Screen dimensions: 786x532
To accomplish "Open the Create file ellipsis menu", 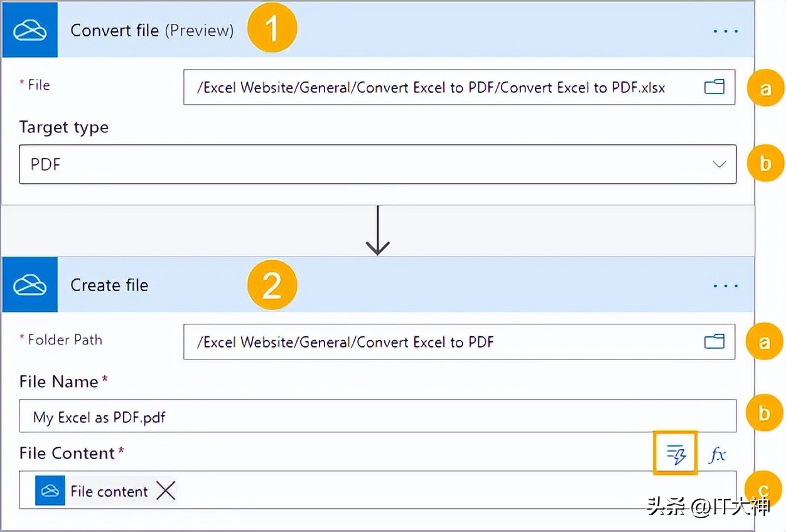I will point(726,285).
